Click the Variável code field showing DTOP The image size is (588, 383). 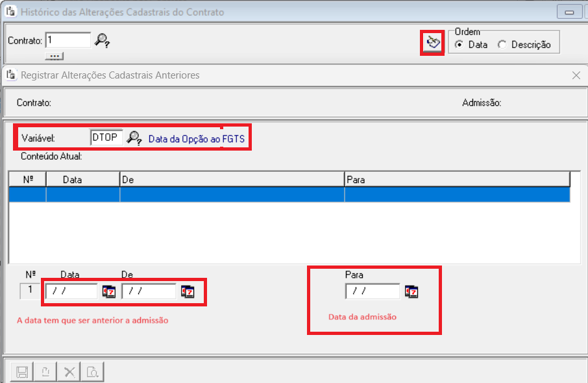[106, 138]
